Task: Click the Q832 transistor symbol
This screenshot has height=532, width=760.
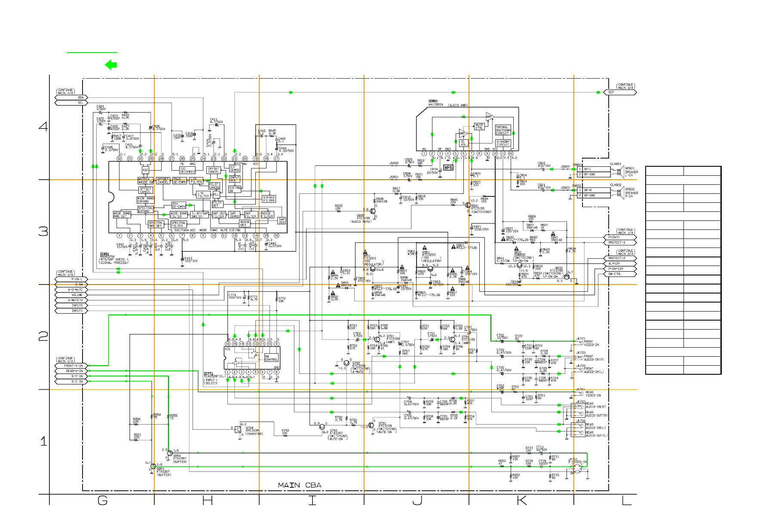Action: click(567, 277)
